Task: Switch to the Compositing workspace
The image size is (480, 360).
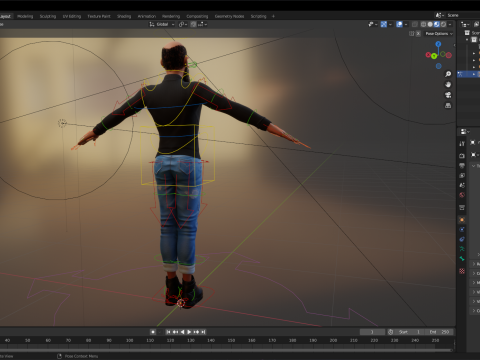Action: tap(197, 16)
